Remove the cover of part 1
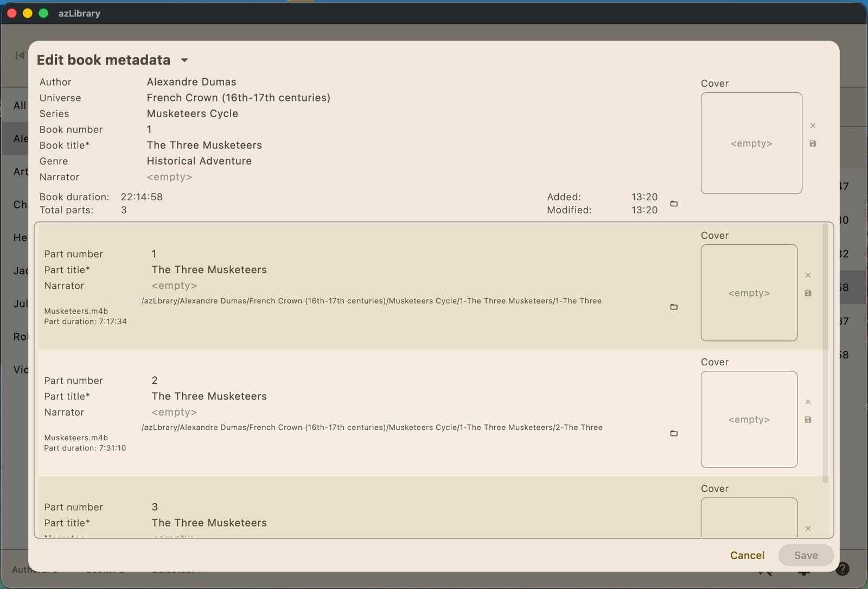This screenshot has height=589, width=868. click(808, 275)
